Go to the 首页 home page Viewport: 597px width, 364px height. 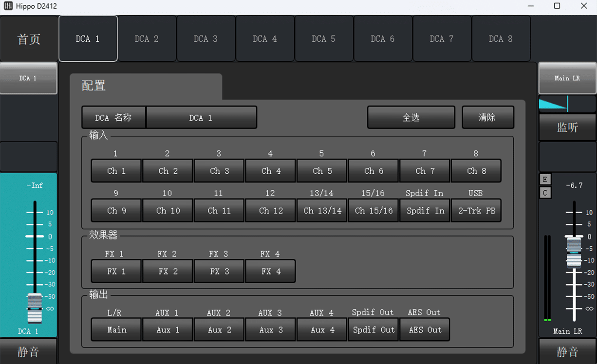click(29, 39)
